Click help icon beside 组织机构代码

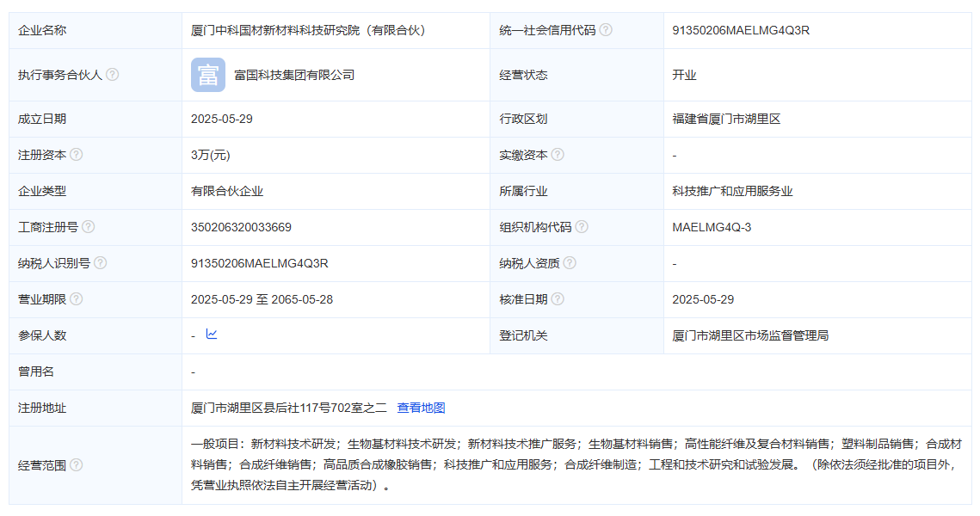582,227
